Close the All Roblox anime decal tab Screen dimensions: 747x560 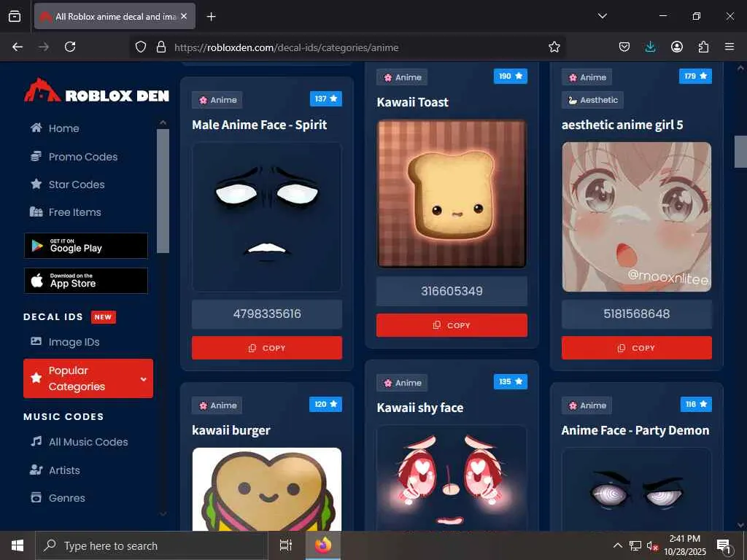point(184,16)
